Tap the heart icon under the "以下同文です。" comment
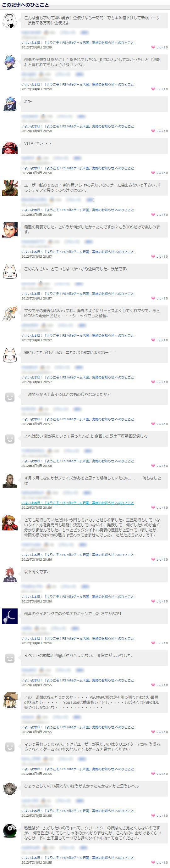The width and height of the screenshot is (170, 868). click(x=153, y=601)
